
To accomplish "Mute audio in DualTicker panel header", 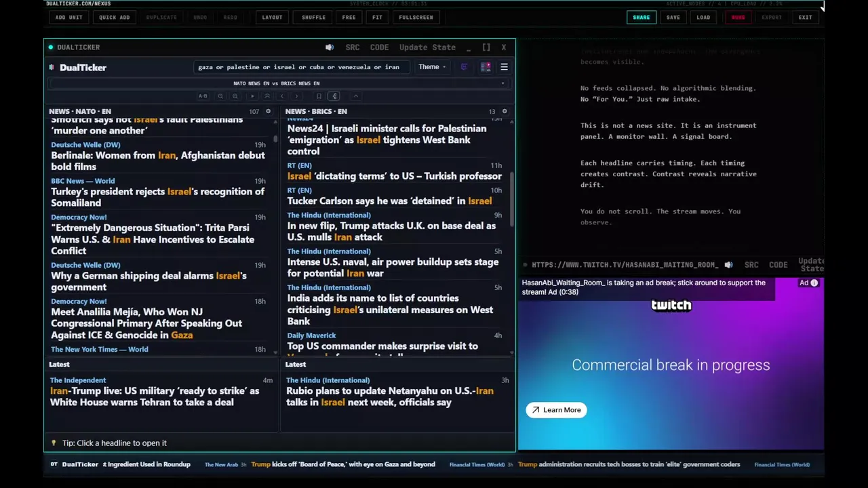I will (330, 47).
